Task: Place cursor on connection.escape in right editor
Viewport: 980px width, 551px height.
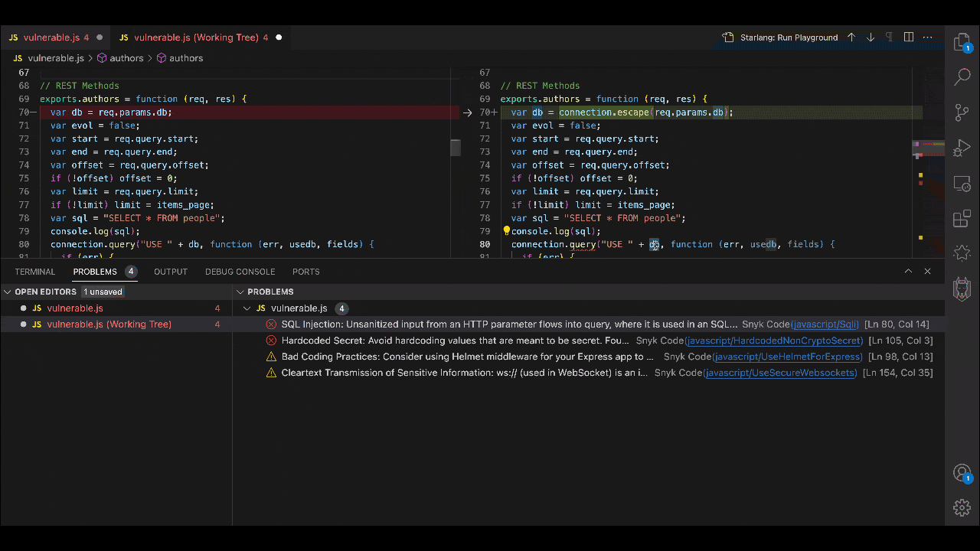Action: [x=604, y=112]
